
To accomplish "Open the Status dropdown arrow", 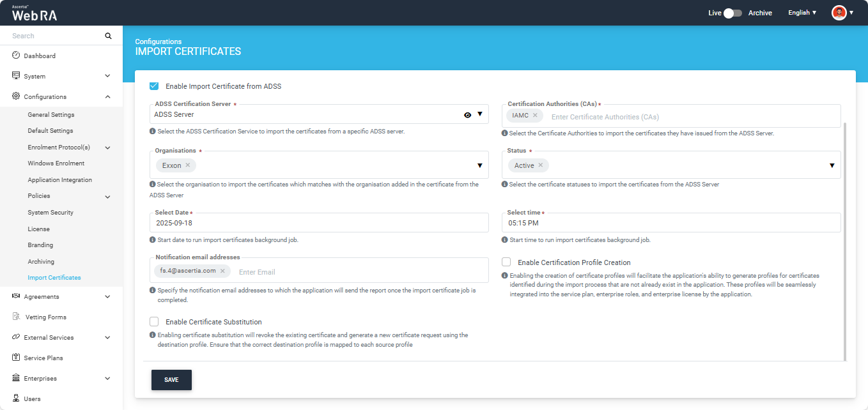I will (832, 165).
